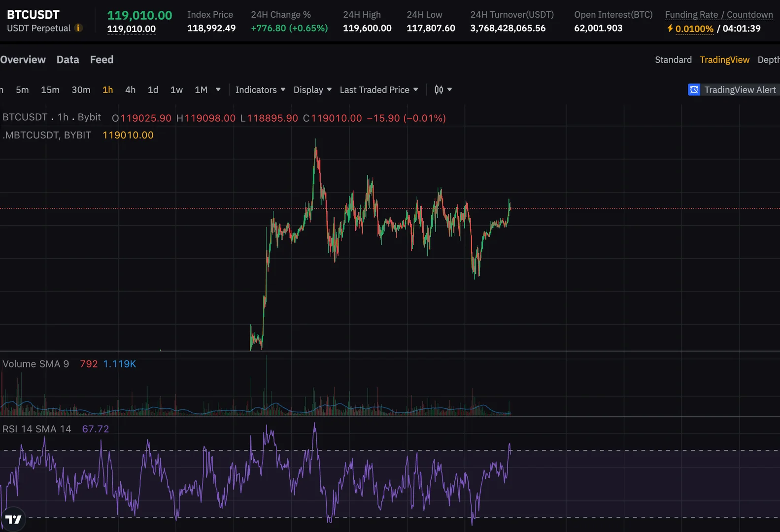Select the 1d timeframe

point(153,90)
